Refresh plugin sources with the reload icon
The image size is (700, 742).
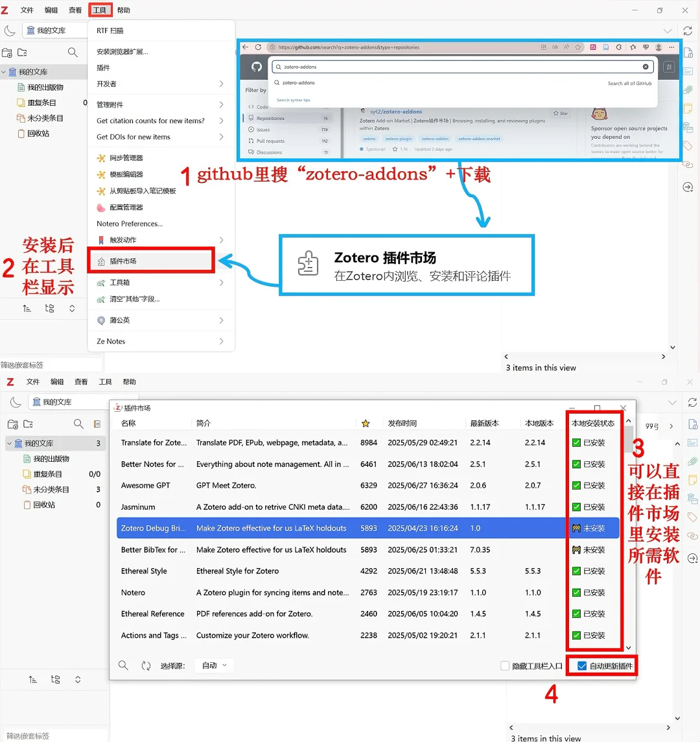145,665
